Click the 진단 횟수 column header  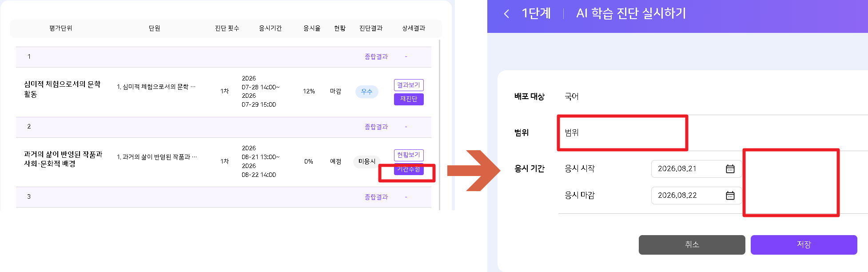[227, 28]
